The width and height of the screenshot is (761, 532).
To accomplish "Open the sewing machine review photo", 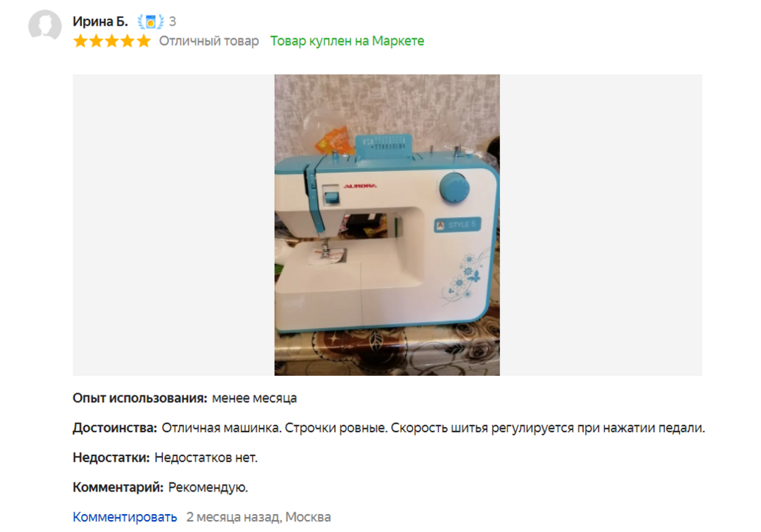I will (x=387, y=225).
